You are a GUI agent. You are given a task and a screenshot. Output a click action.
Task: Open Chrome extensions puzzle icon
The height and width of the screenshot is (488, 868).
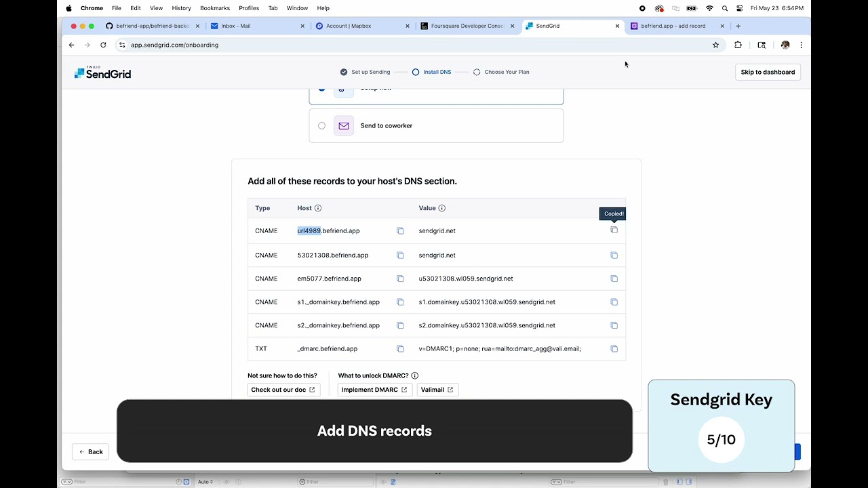coord(738,45)
